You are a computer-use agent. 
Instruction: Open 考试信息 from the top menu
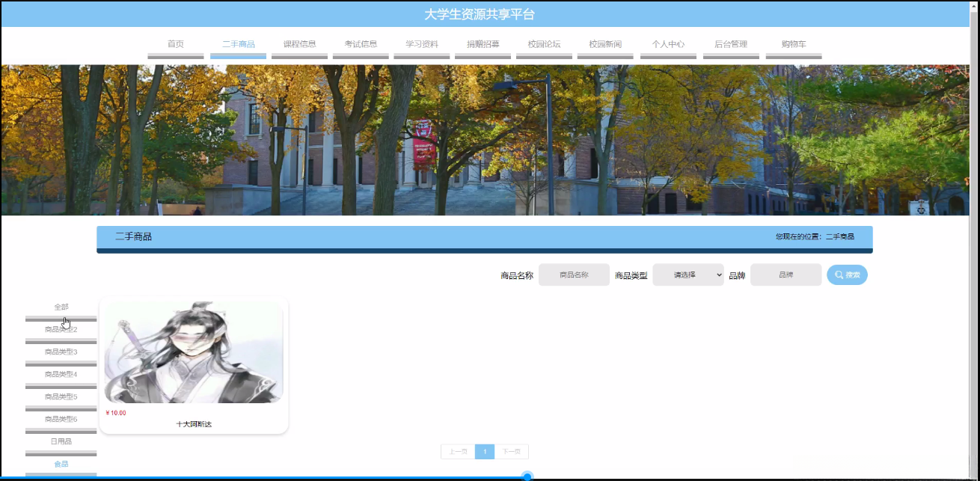coord(360,43)
